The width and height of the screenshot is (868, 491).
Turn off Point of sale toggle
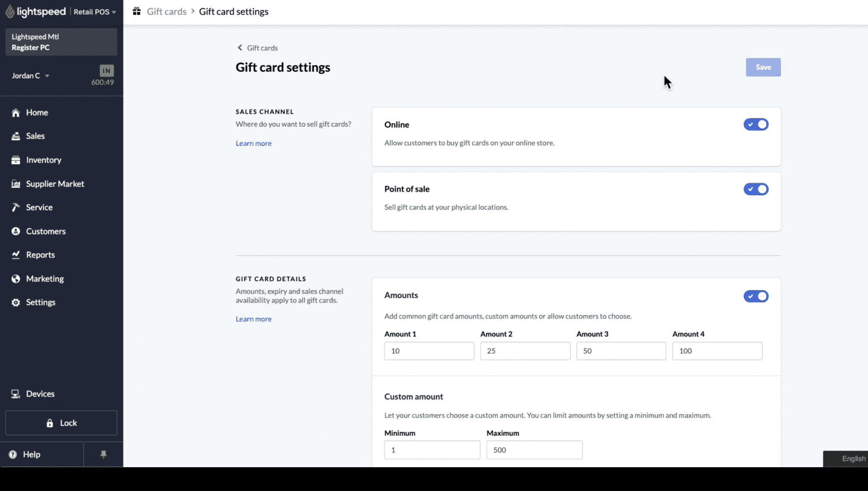click(756, 189)
